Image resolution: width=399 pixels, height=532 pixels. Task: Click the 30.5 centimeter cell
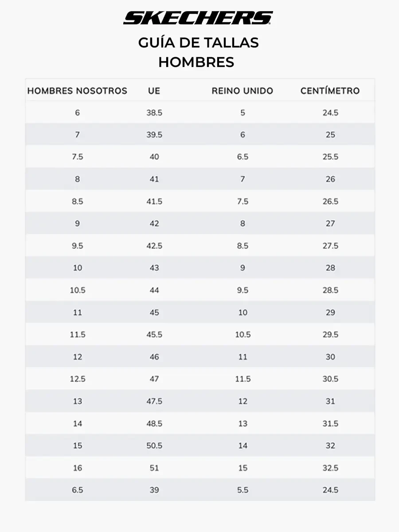[330, 379]
